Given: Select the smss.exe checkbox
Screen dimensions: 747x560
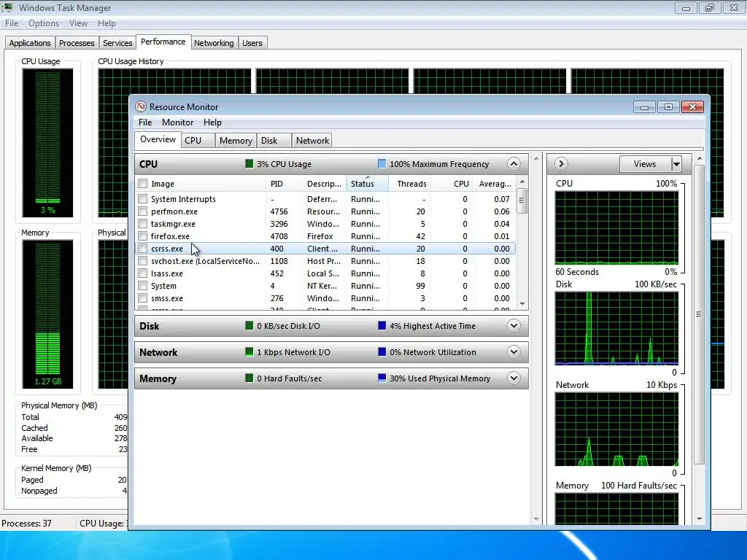Looking at the screenshot, I should pos(142,298).
